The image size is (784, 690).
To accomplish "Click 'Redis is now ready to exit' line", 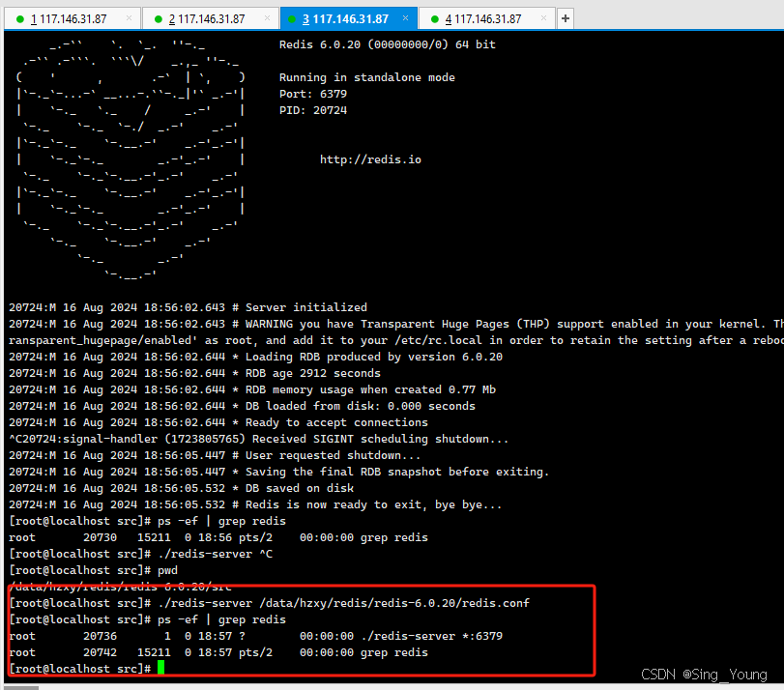I will (x=255, y=504).
